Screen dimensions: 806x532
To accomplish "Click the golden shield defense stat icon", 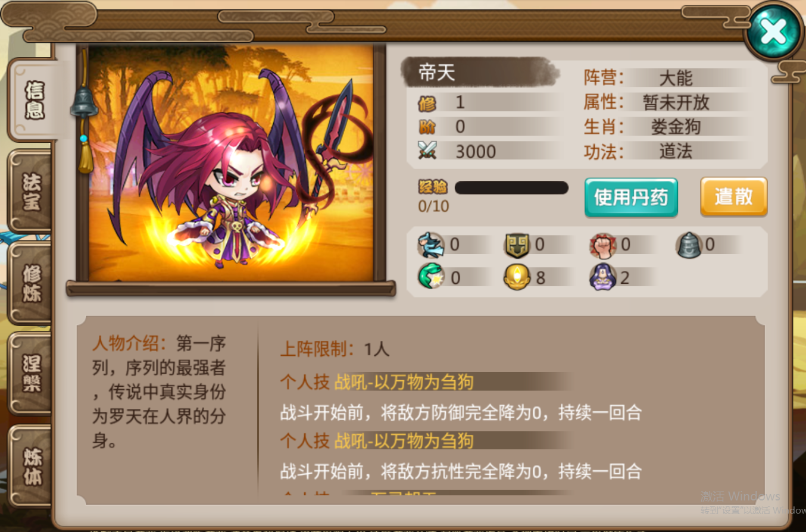I will click(517, 245).
